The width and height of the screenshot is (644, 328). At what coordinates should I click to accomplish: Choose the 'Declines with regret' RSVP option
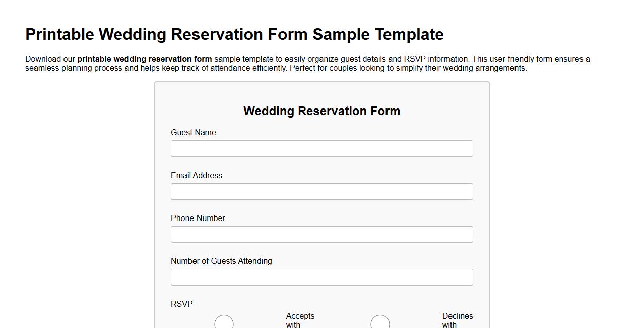click(380, 323)
